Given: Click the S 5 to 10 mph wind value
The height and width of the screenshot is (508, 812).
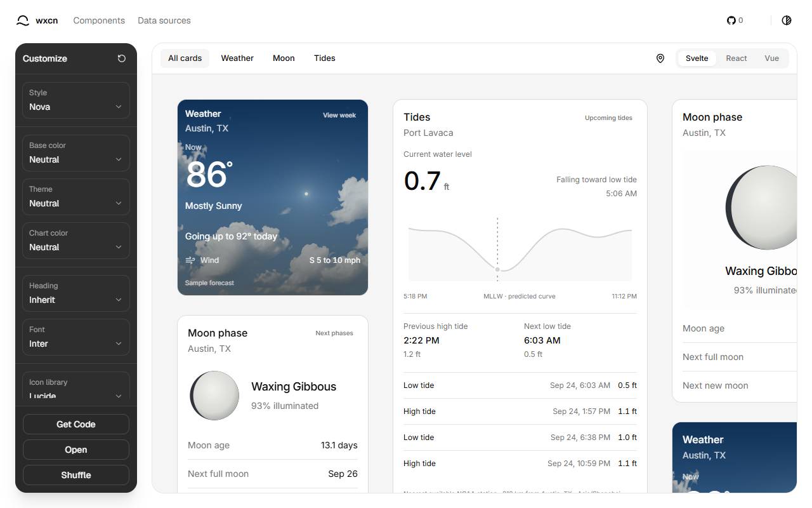Looking at the screenshot, I should pos(335,260).
